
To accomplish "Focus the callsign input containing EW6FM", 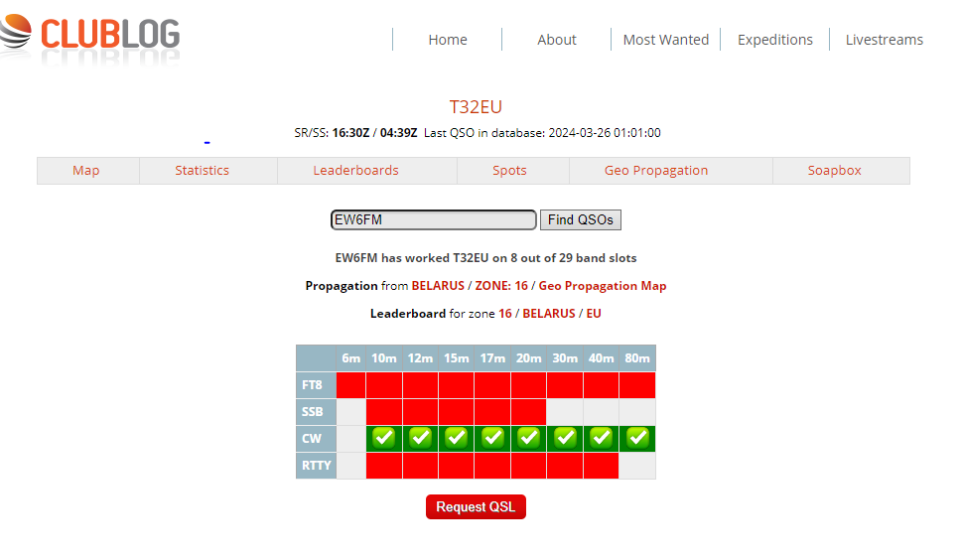I will (433, 219).
